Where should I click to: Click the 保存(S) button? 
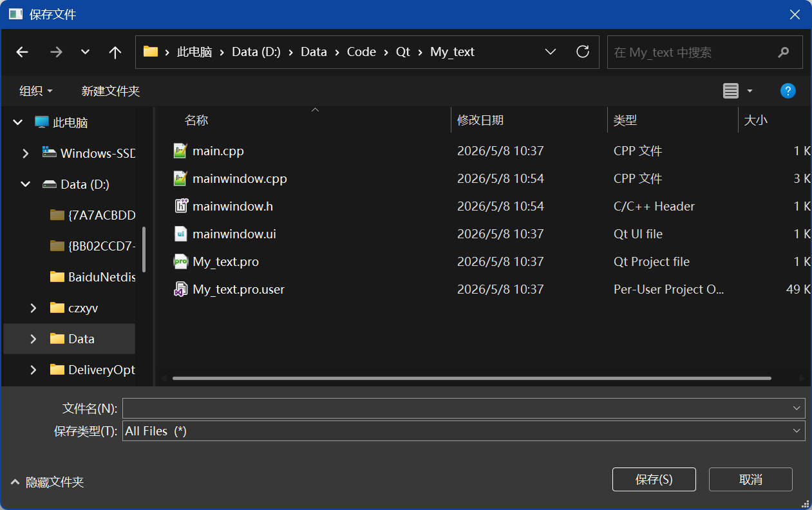pos(654,480)
